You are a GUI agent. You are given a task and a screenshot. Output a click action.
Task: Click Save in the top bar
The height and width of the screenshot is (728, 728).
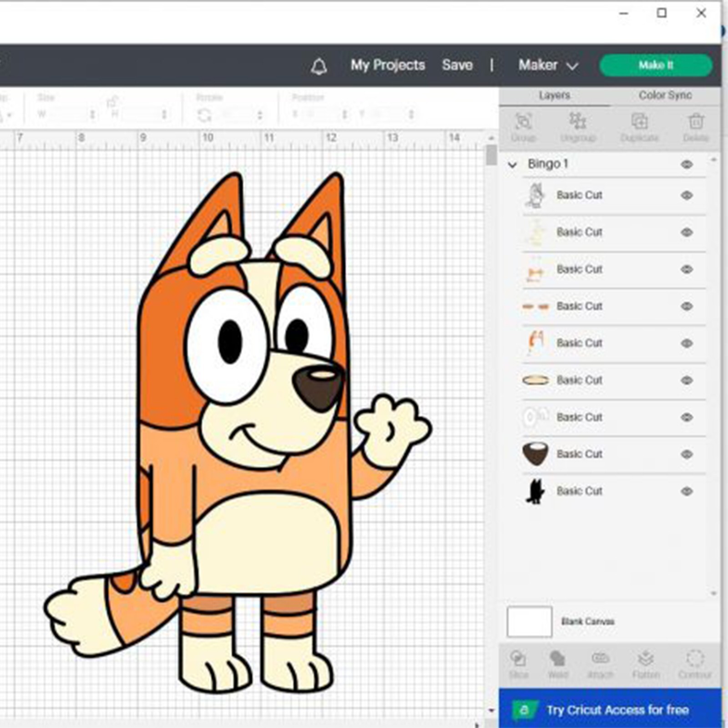[457, 65]
